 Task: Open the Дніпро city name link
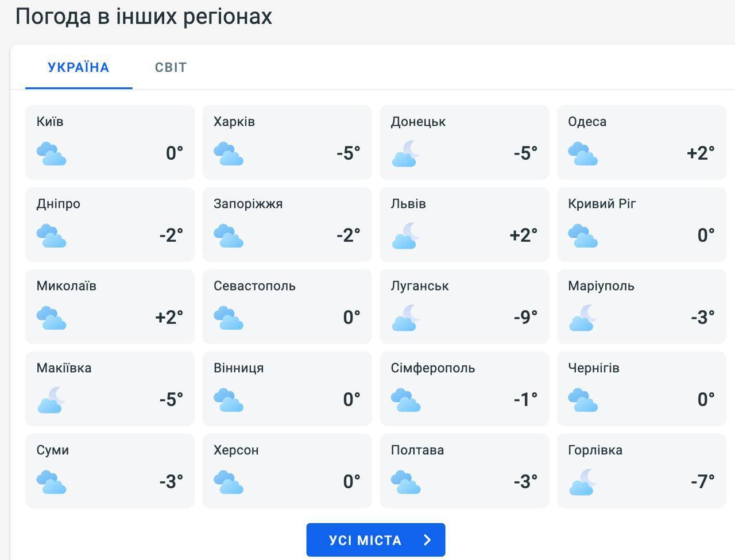coord(59,204)
